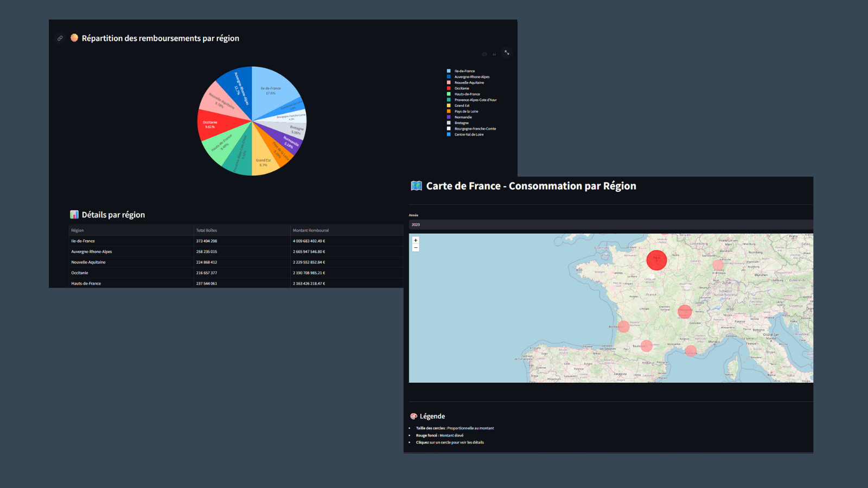Sort table by Montant Remboursé header
Viewport: 868px width, 488px height.
pos(311,230)
